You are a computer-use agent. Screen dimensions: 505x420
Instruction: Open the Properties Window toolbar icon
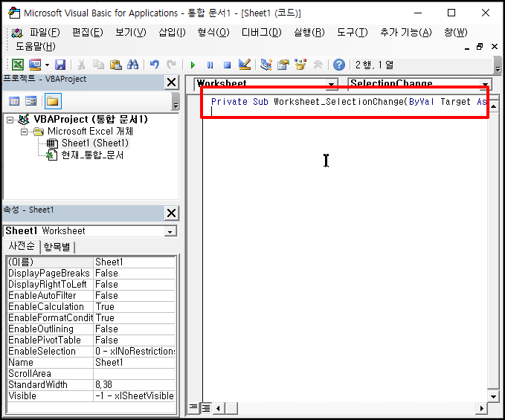283,65
